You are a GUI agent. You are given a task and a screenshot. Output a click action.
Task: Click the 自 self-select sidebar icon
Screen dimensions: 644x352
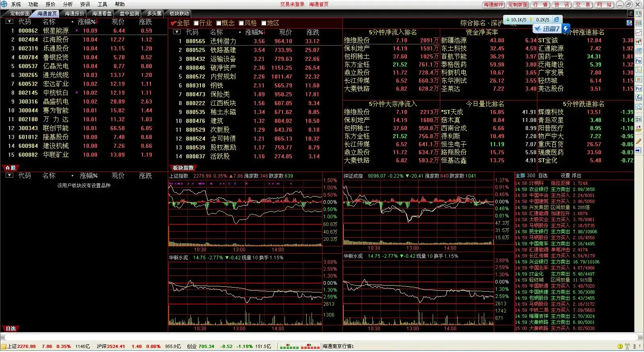(639, 79)
